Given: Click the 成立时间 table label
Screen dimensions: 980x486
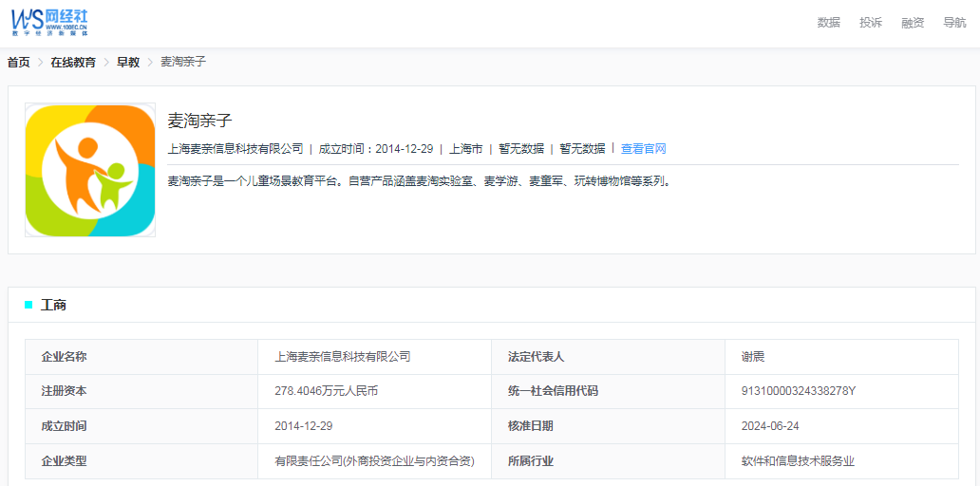Looking at the screenshot, I should coord(64,426).
